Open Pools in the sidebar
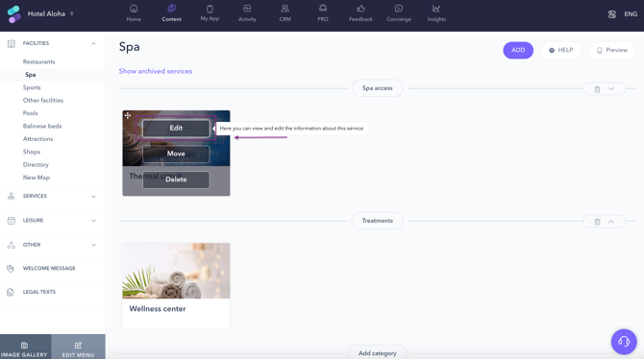This screenshot has width=644, height=359. pyautogui.click(x=31, y=113)
